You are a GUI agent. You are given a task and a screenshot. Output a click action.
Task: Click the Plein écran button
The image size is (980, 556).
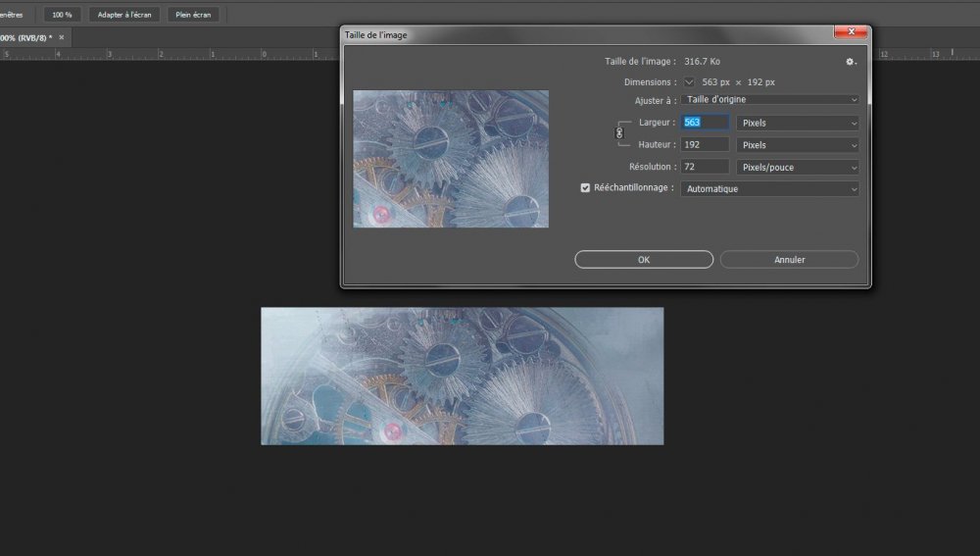193,15
